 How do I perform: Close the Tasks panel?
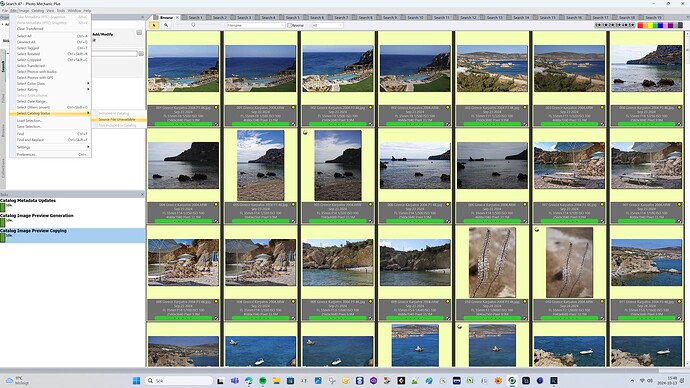pyautogui.click(x=142, y=194)
